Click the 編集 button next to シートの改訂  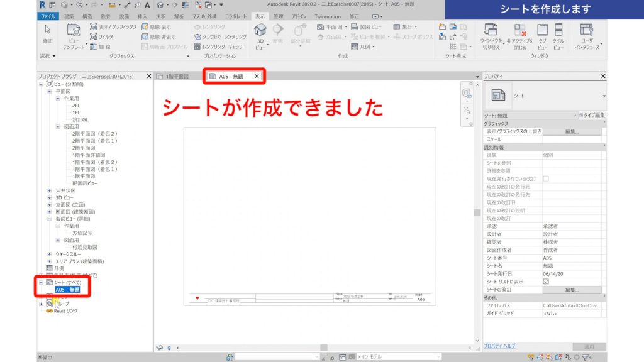(572, 289)
